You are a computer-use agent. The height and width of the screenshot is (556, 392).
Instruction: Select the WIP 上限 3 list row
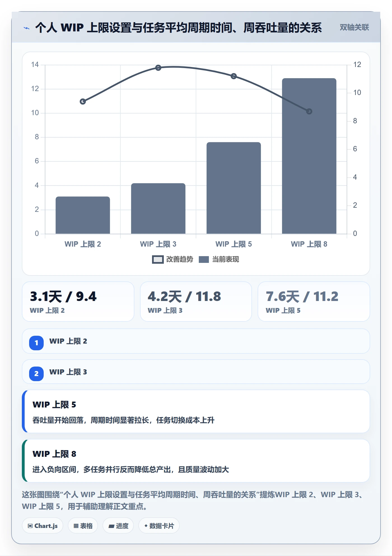click(x=196, y=372)
